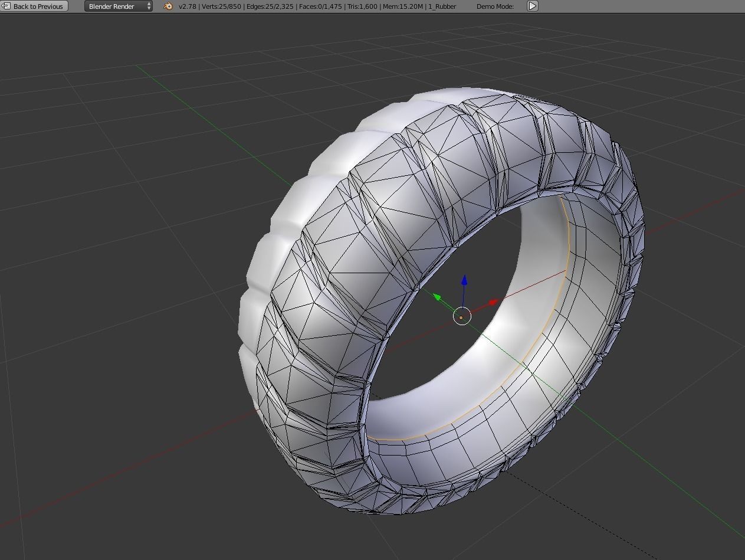This screenshot has height=560, width=745.
Task: Click the 1_Rubber object name text
Action: [442, 6]
